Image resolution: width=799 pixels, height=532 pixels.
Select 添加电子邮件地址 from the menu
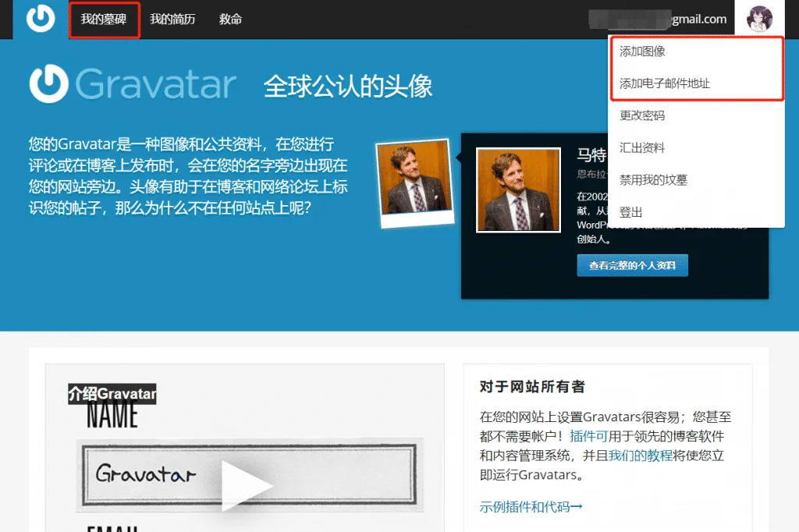coord(665,83)
